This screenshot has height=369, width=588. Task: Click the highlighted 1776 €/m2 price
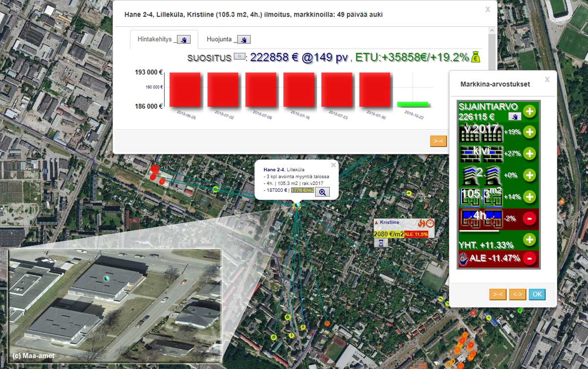point(302,190)
